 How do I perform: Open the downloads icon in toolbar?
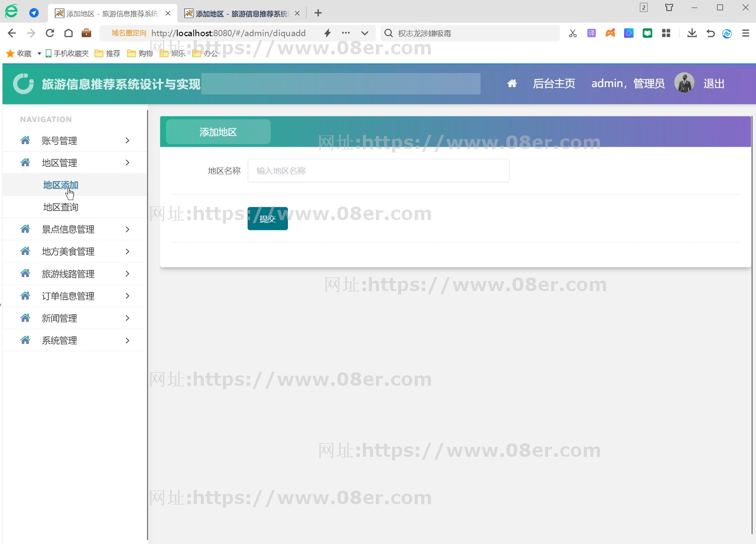(x=692, y=33)
